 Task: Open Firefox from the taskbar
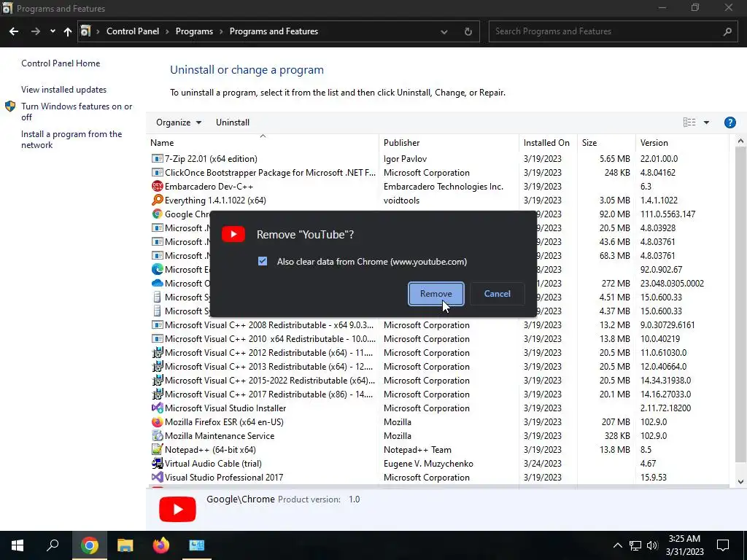(161, 545)
